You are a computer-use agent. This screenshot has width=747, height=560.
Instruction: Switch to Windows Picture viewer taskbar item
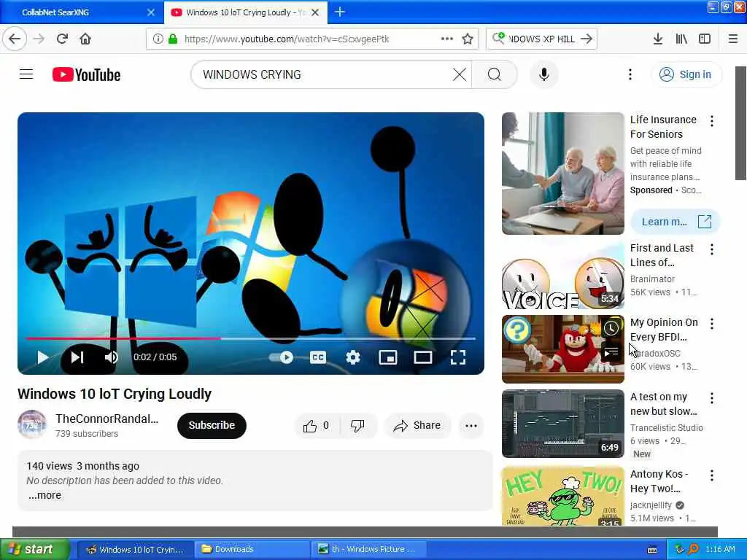click(368, 549)
